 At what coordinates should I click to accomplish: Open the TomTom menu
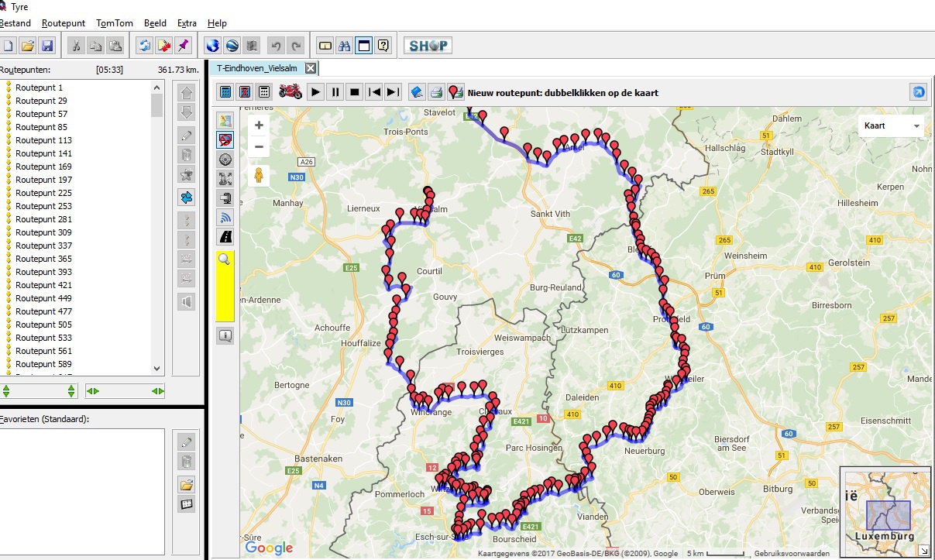[115, 23]
